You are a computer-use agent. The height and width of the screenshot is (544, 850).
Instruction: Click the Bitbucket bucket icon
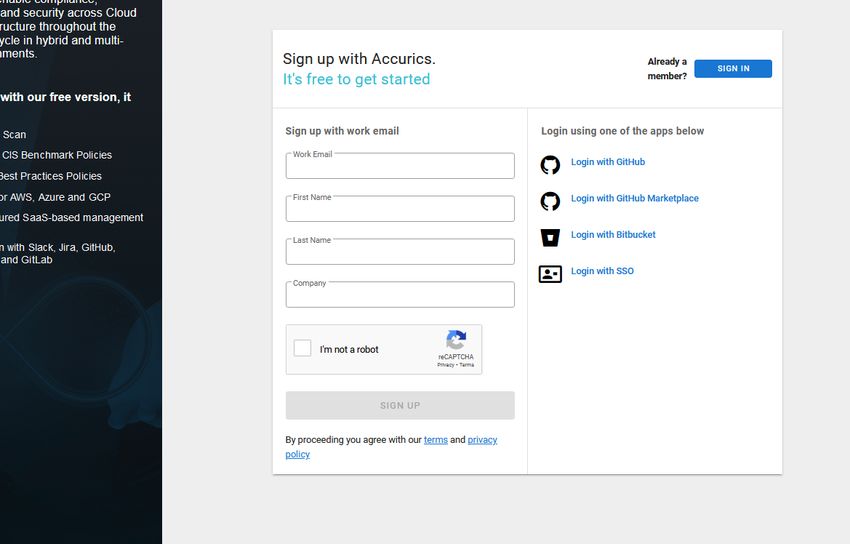click(550, 237)
